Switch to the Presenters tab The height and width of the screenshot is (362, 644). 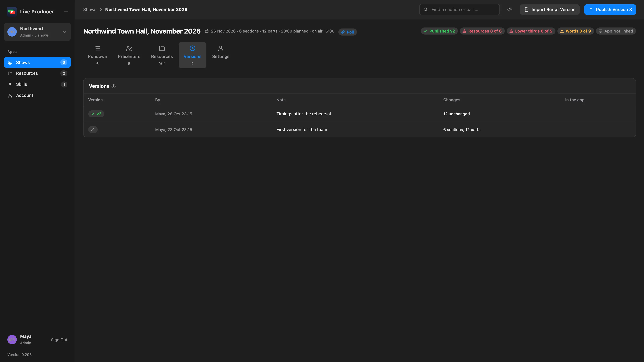click(129, 55)
